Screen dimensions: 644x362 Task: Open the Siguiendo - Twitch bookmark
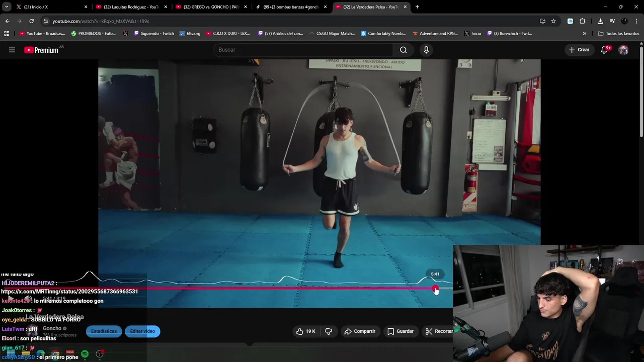click(x=154, y=34)
